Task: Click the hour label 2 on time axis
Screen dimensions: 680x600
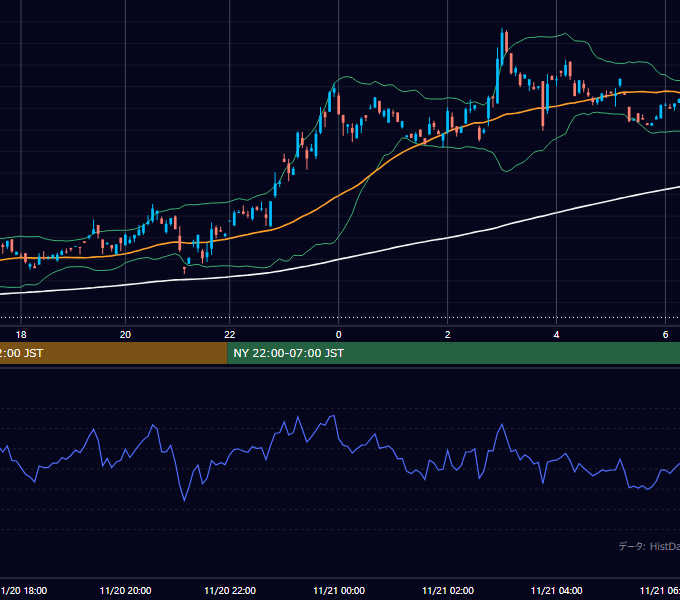Action: [x=448, y=335]
